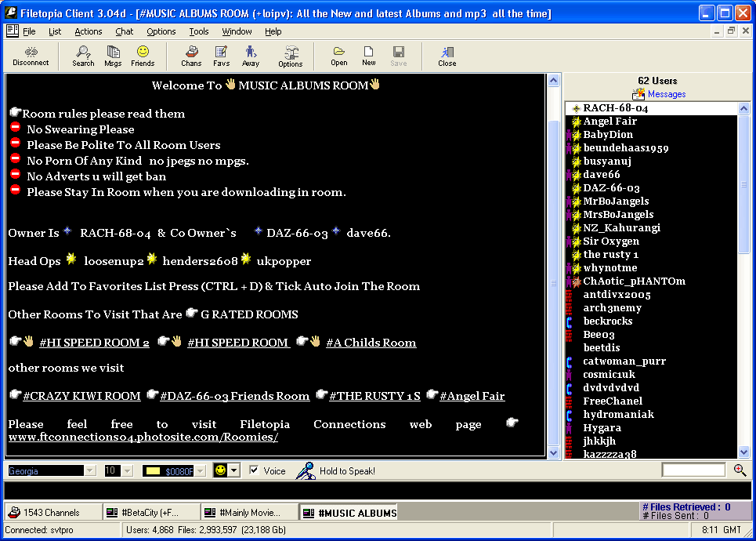Viewport: 756px width, 541px height.
Task: Open the font size 10 dropdown
Action: pyautogui.click(x=127, y=470)
